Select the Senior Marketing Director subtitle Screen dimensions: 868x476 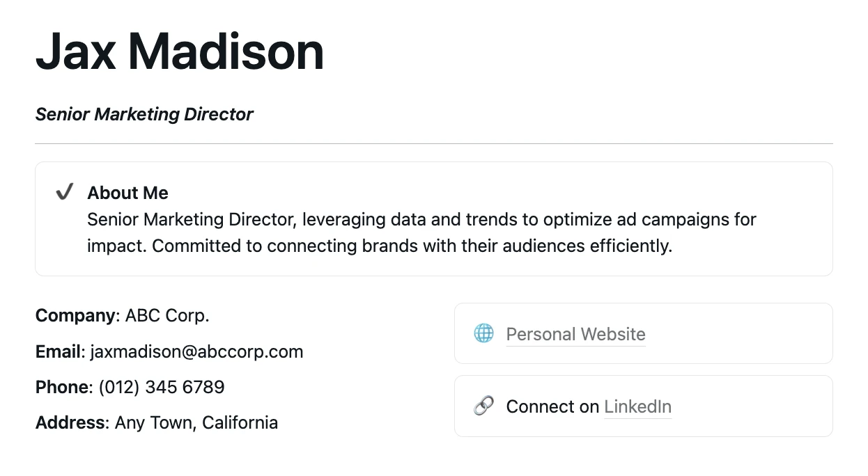(144, 114)
